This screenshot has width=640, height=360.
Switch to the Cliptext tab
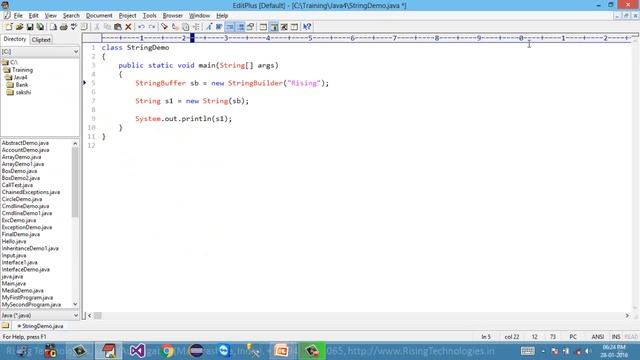click(41, 40)
